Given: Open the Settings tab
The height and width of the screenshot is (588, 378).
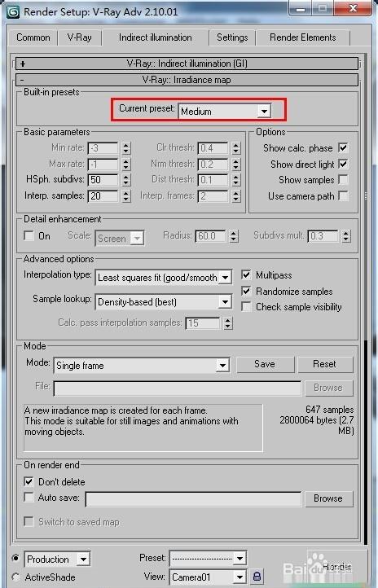Looking at the screenshot, I should (x=232, y=37).
